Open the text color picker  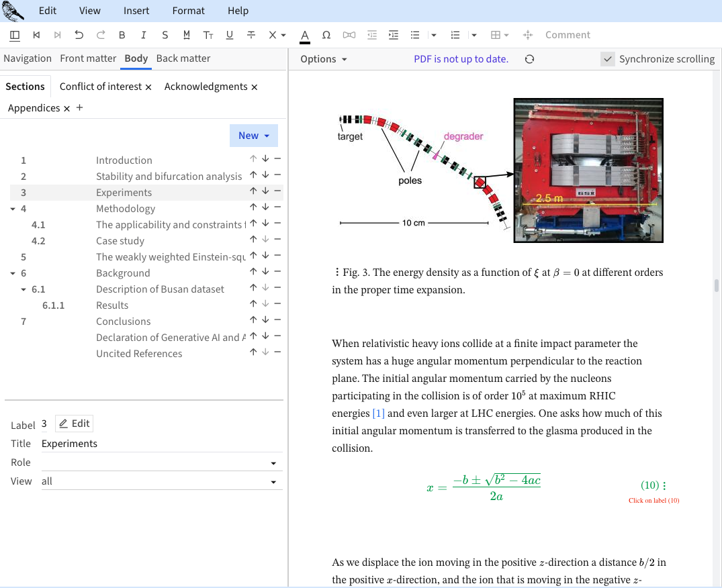(304, 35)
